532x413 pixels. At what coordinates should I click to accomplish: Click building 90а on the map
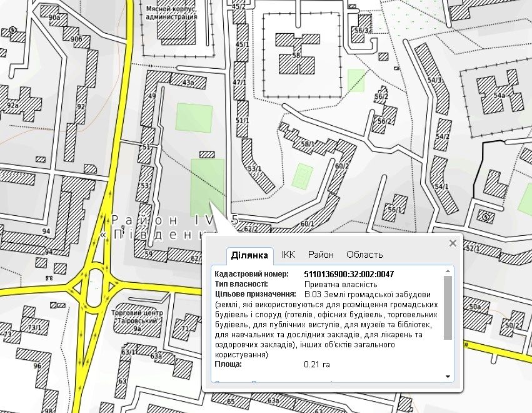click(54, 17)
